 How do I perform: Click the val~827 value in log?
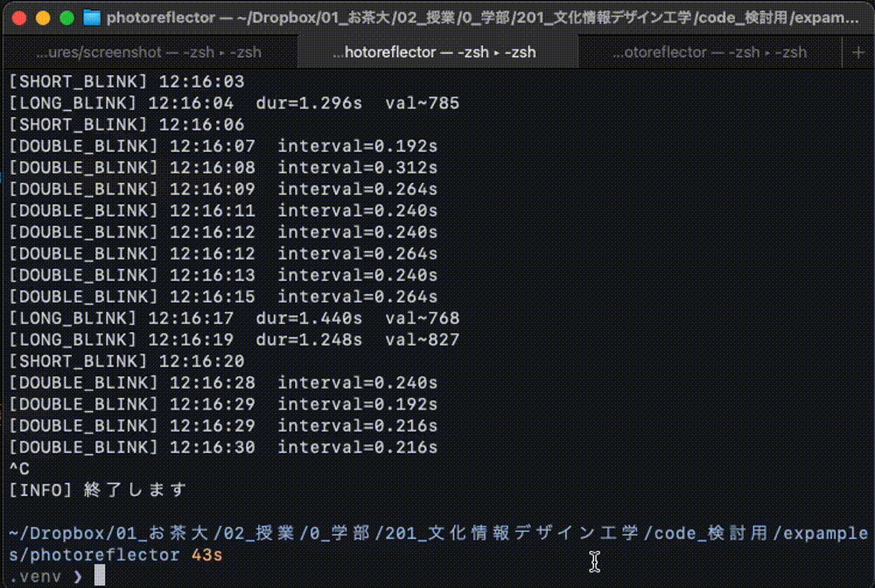click(x=422, y=339)
